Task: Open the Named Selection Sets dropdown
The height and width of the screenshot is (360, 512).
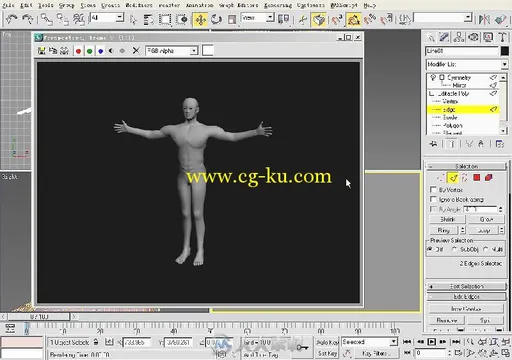Action: coord(443,17)
